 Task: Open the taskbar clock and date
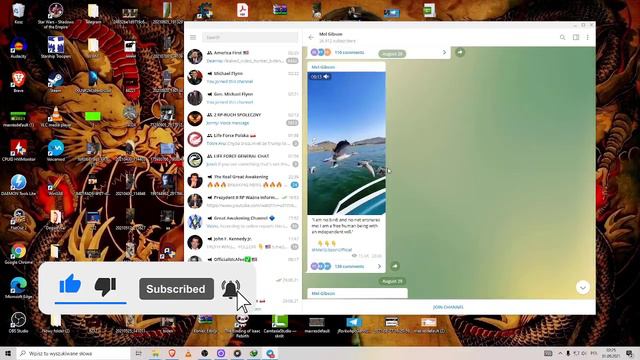(x=611, y=353)
